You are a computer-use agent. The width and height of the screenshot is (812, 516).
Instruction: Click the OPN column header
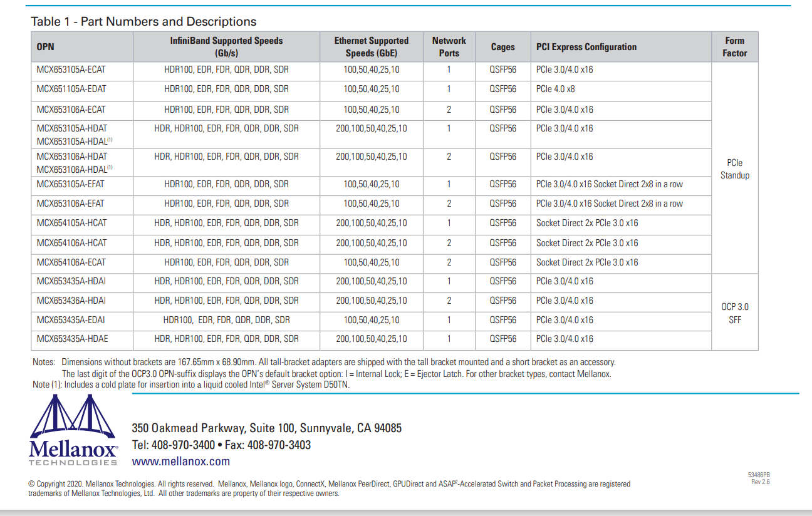pos(46,47)
